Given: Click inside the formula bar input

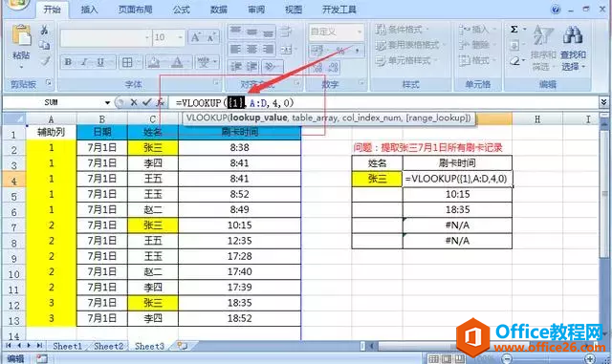Looking at the screenshot, I should coord(383,102).
